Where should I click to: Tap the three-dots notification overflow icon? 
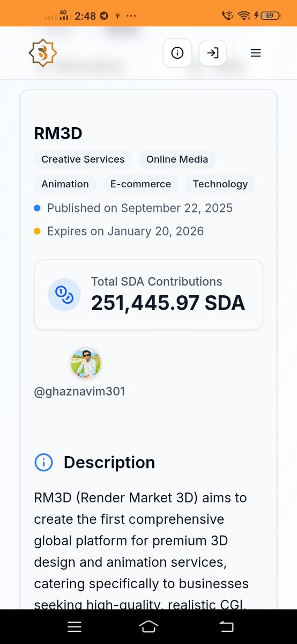pos(131,16)
